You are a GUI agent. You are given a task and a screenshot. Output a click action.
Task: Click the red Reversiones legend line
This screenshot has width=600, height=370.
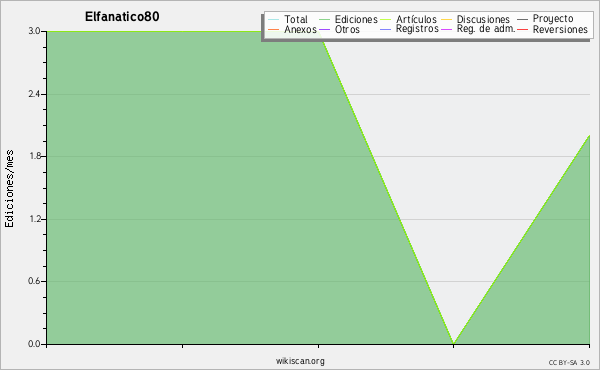point(522,29)
